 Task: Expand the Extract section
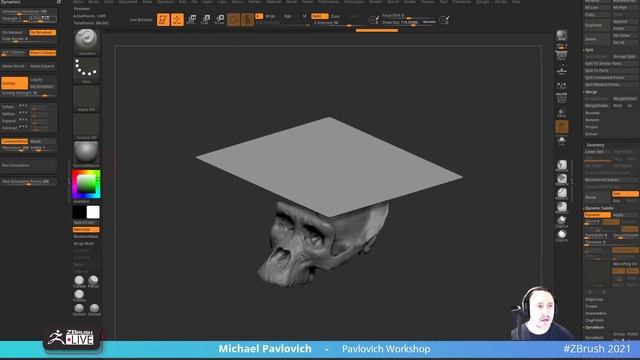(591, 134)
